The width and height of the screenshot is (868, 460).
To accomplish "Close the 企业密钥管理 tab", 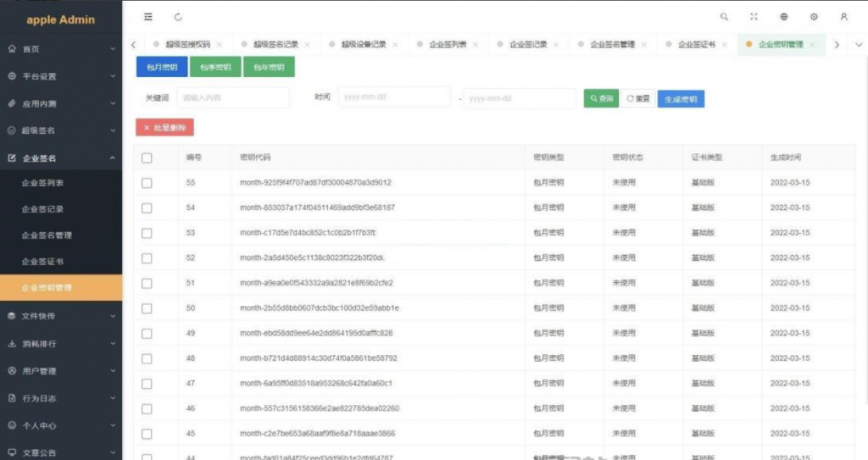I will pyautogui.click(x=812, y=44).
